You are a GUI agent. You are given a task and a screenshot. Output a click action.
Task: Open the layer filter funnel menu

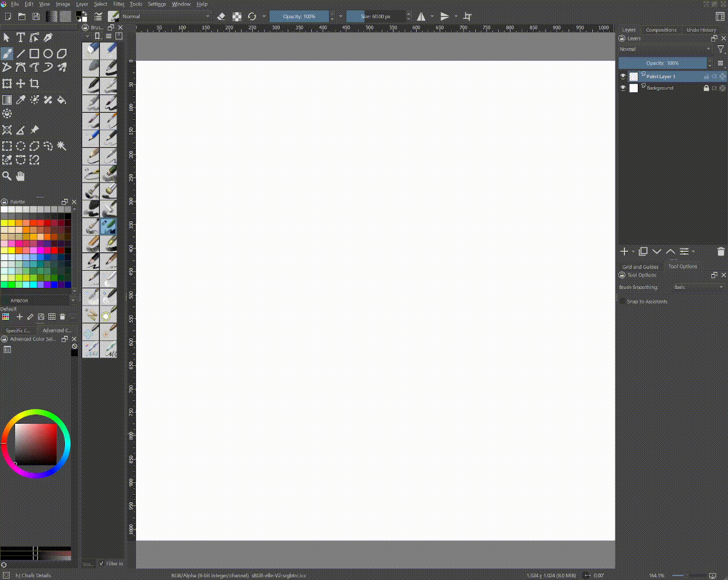pos(720,49)
